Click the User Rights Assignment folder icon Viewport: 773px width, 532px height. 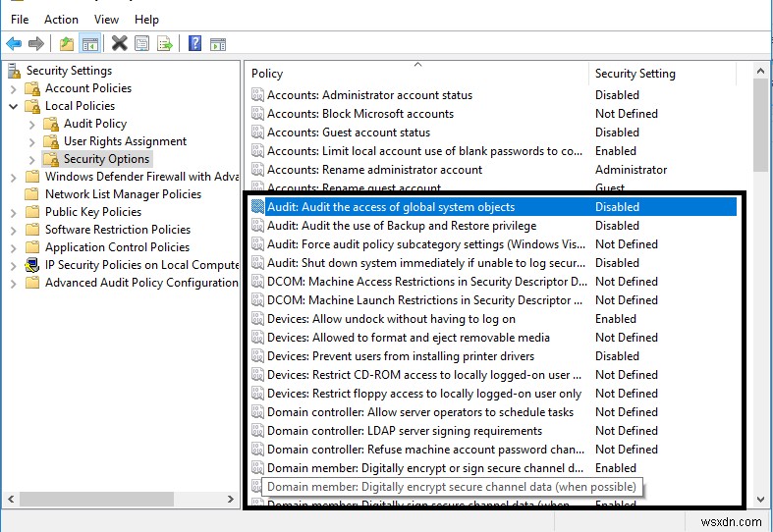(51, 142)
